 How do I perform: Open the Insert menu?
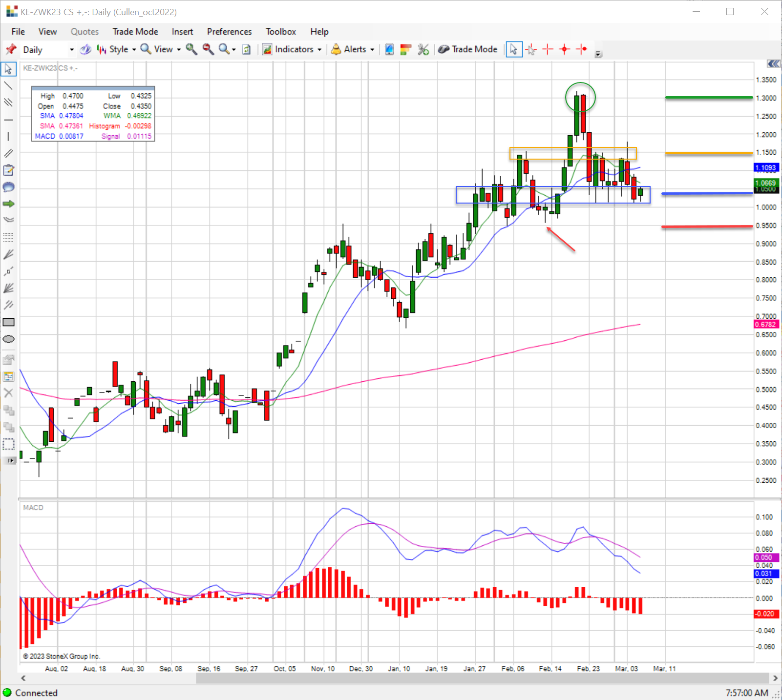tap(182, 32)
